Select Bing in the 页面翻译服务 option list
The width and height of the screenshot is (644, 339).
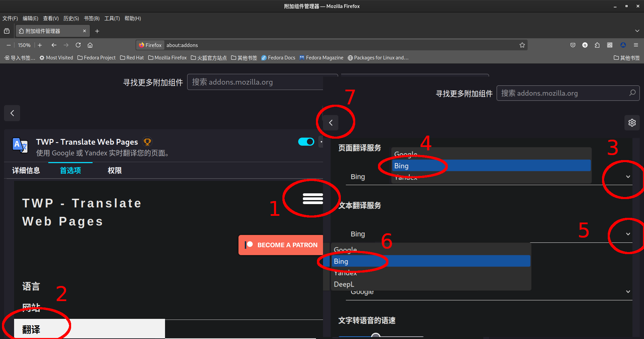(491, 166)
